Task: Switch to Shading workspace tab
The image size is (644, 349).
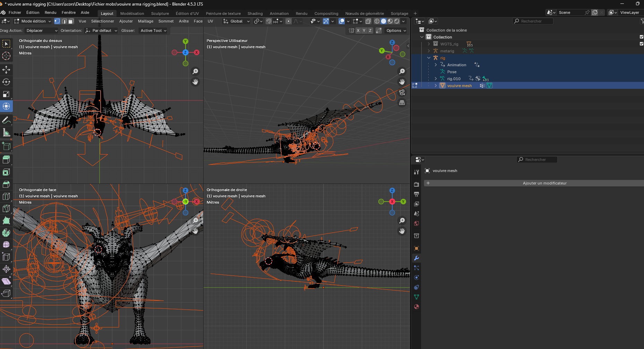Action: [x=255, y=14]
